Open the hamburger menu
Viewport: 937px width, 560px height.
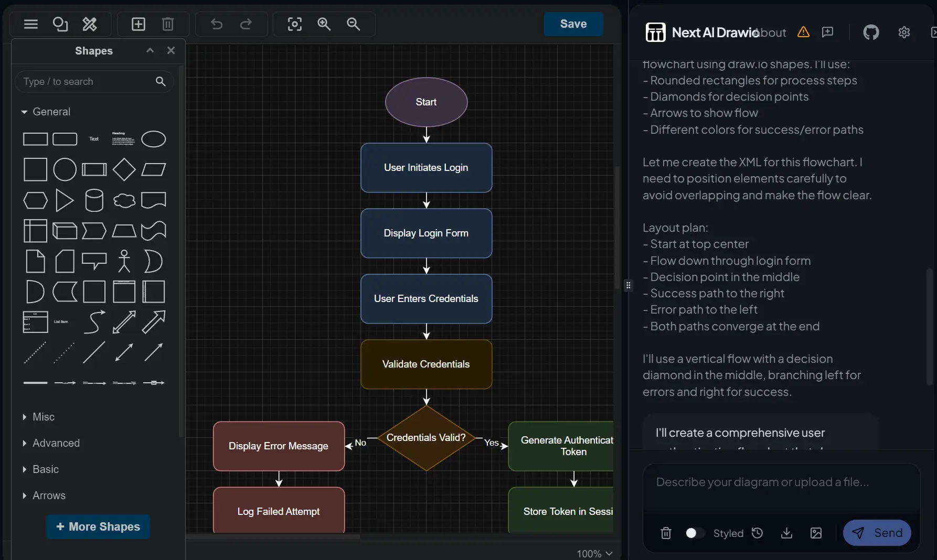click(30, 24)
